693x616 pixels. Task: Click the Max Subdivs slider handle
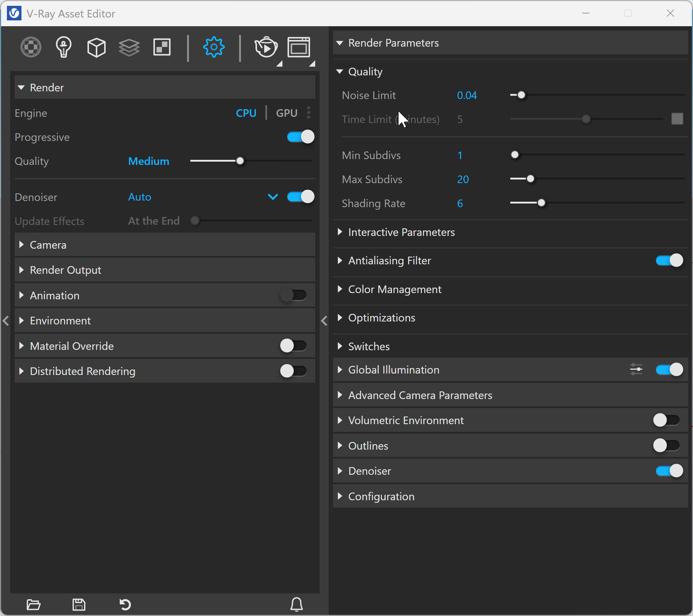pyautogui.click(x=530, y=179)
